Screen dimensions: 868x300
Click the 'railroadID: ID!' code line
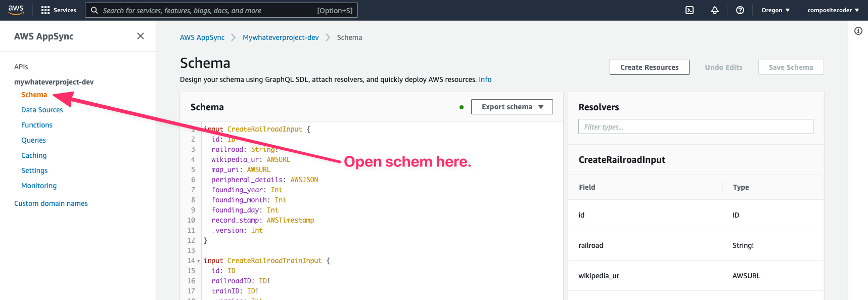point(241,281)
